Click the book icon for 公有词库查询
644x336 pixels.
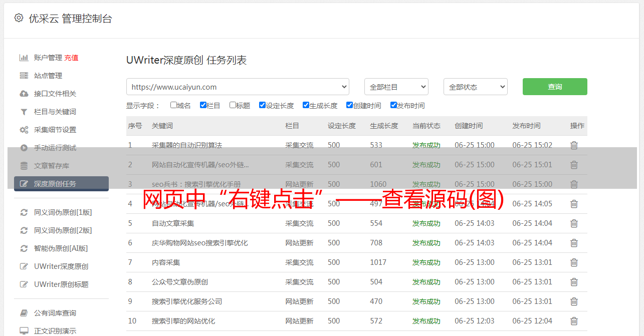24,313
